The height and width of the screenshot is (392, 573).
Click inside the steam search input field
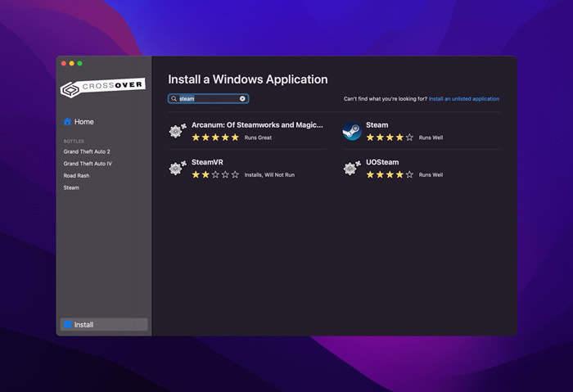[x=208, y=99]
